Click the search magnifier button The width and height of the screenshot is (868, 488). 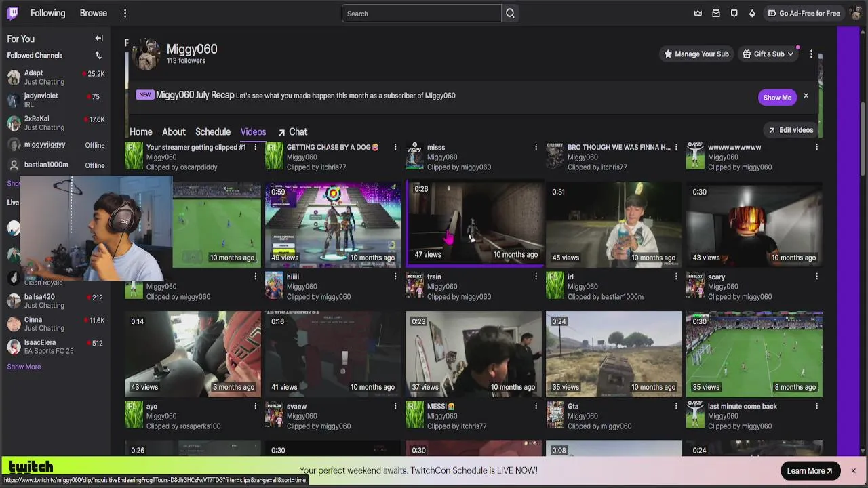tap(511, 14)
